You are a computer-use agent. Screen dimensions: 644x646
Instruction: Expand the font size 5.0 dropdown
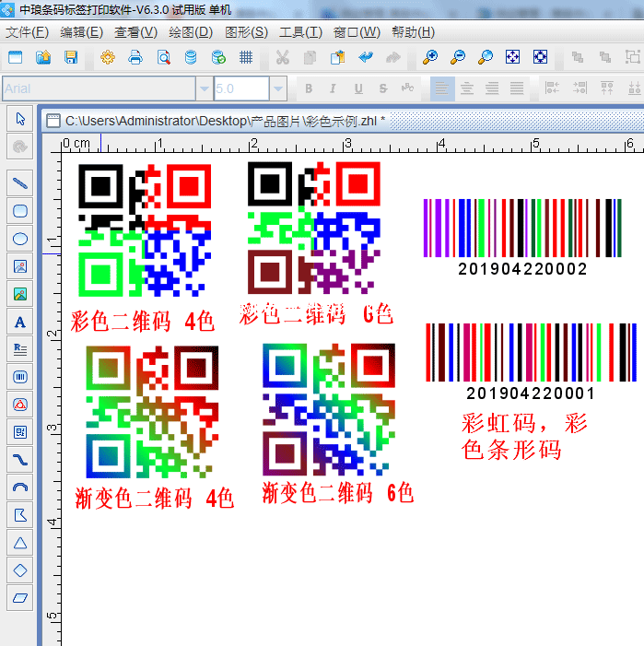click(x=278, y=88)
